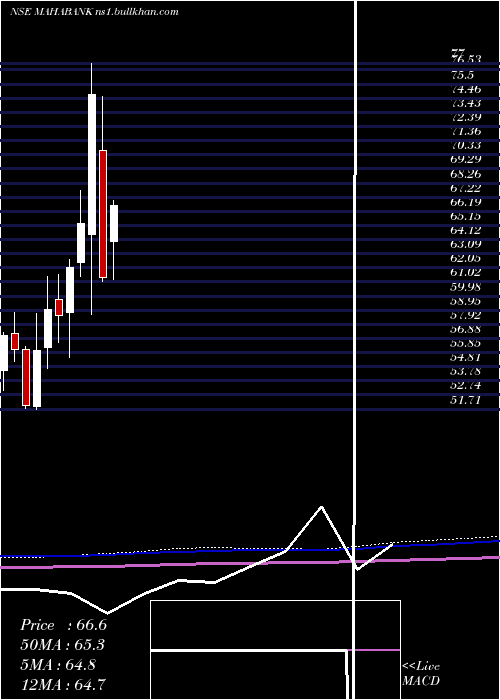Click the NSE MAHABANK chart title
Image resolution: width=500 pixels, height=700 pixels.
(94, 12)
